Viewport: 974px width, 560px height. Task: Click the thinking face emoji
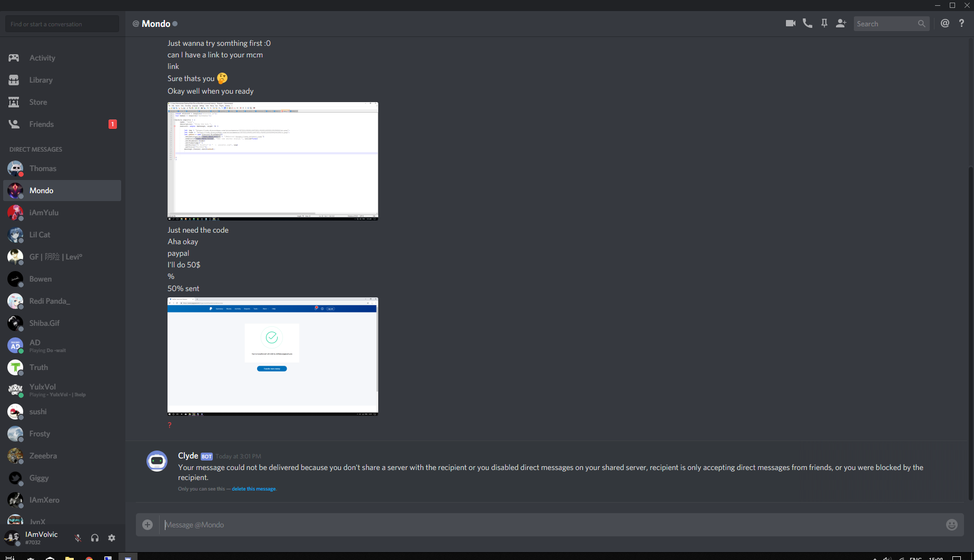(x=222, y=78)
